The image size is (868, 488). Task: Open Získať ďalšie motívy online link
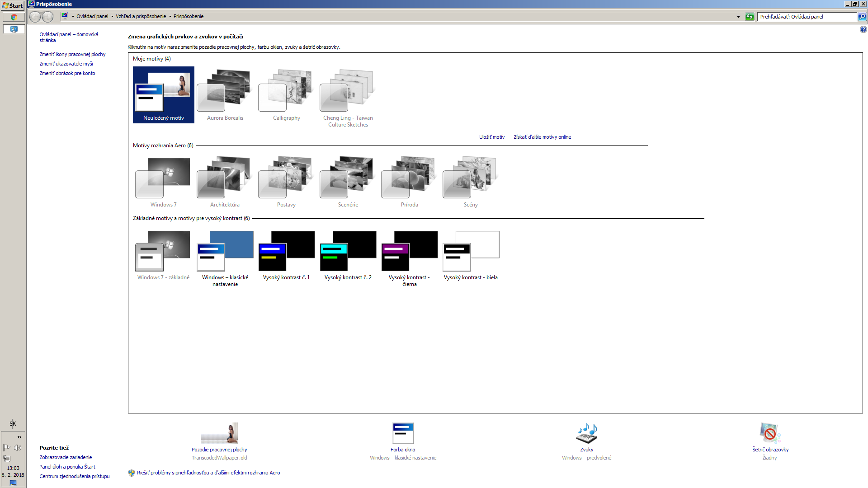coord(542,137)
